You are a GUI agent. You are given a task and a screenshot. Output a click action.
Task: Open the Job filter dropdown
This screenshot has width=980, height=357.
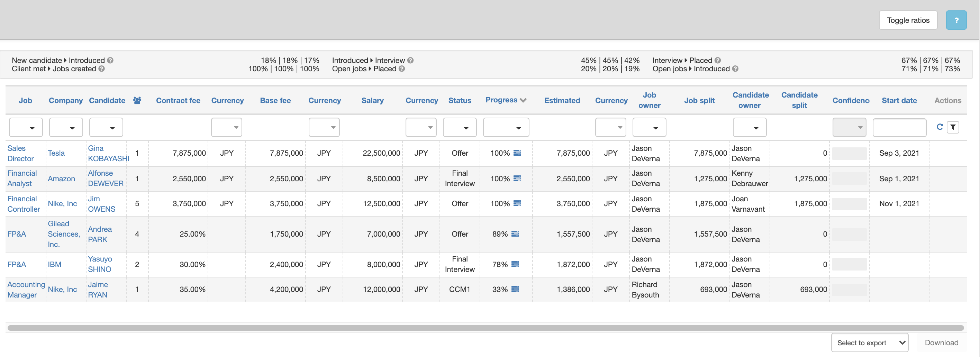click(26, 127)
